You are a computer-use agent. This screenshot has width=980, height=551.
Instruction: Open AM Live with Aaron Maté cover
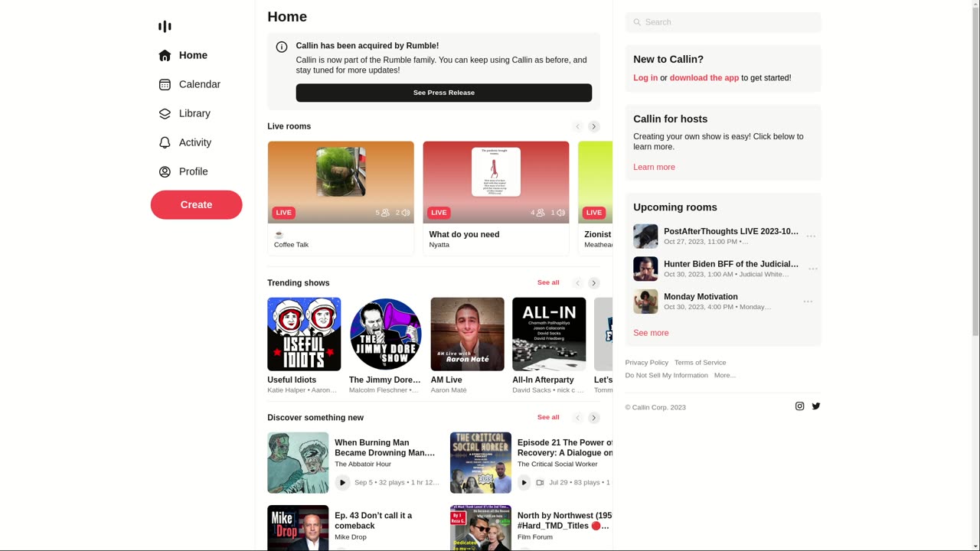click(x=467, y=334)
